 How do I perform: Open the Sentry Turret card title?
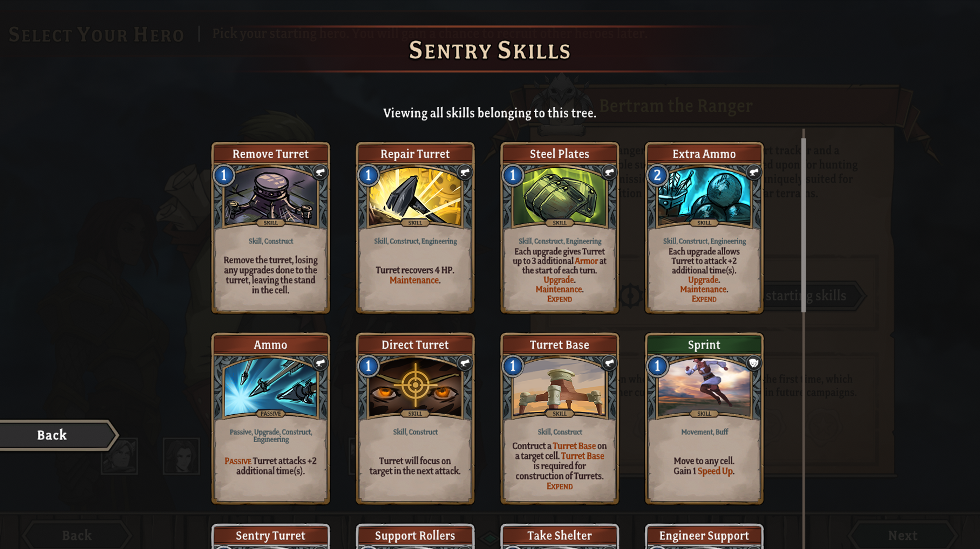click(270, 536)
